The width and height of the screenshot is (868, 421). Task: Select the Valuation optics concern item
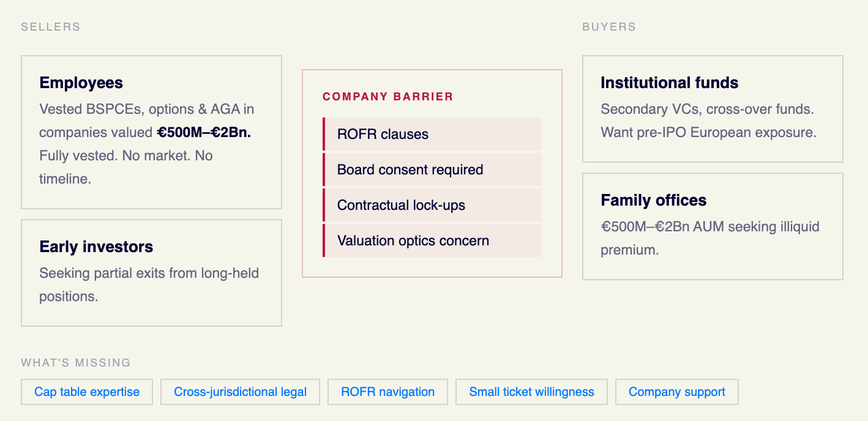point(432,240)
